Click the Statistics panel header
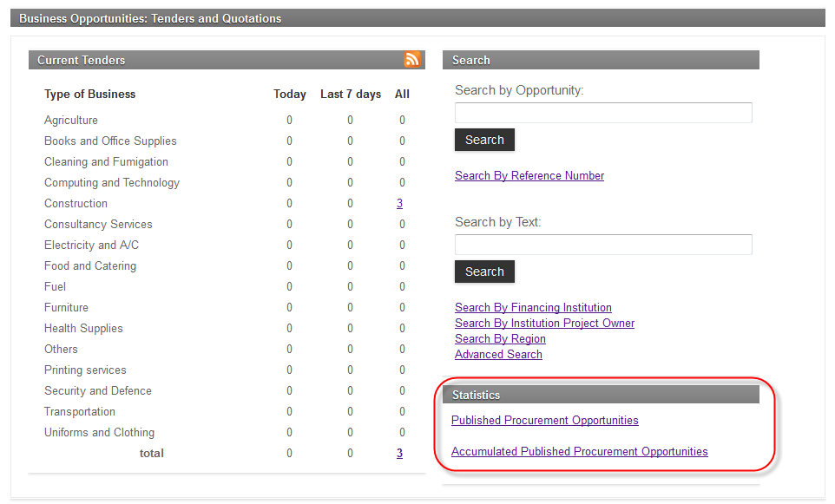The width and height of the screenshot is (835, 504). [601, 395]
